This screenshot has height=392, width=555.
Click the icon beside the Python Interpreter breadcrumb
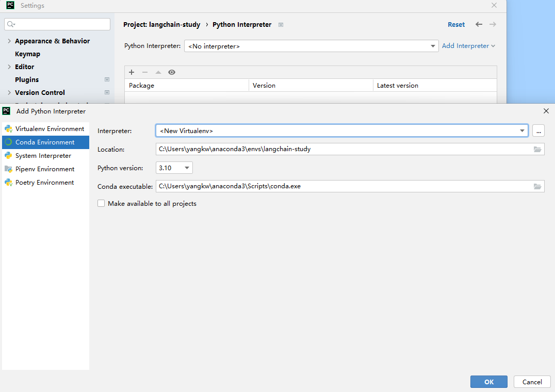click(x=281, y=25)
